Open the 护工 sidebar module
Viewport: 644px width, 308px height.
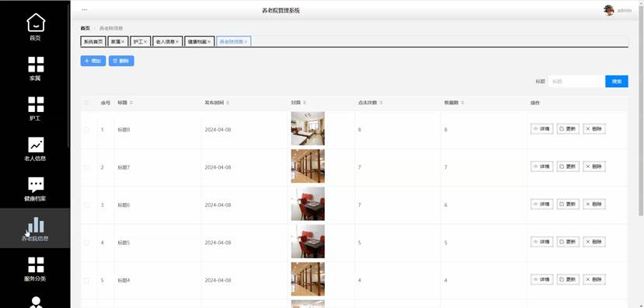point(35,109)
